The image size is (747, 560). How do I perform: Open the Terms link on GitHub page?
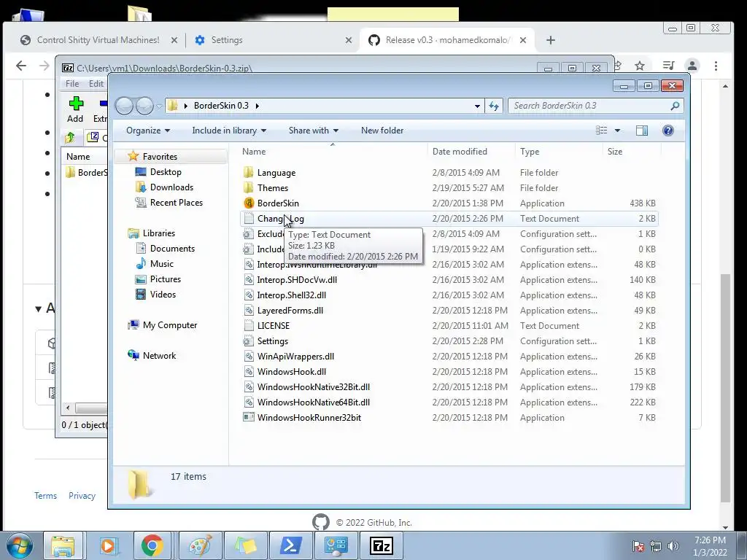pyautogui.click(x=45, y=496)
